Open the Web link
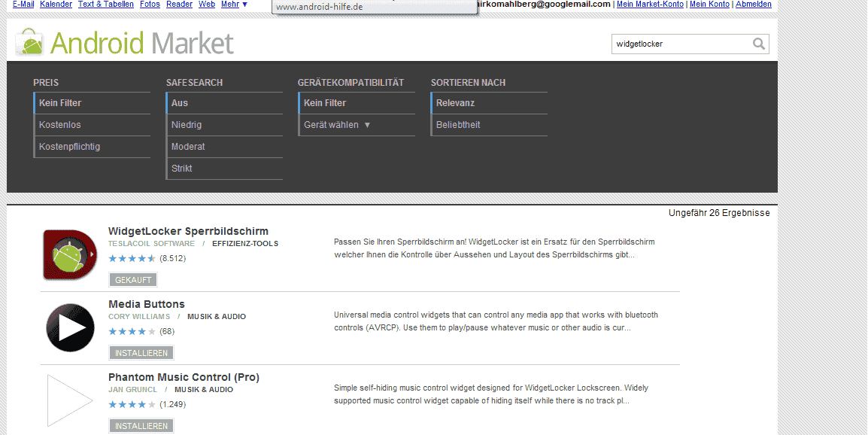Viewport: 868px width, 435px height. tap(207, 5)
